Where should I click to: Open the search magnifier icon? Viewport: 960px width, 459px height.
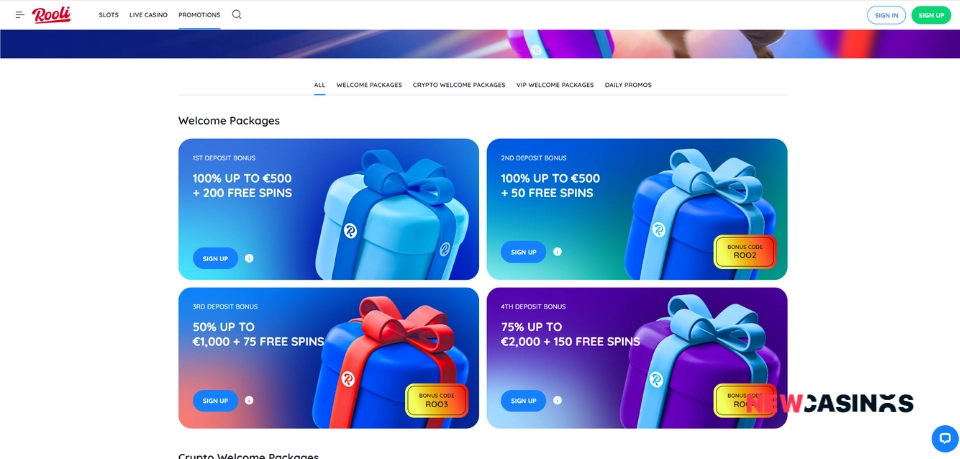pos(236,15)
